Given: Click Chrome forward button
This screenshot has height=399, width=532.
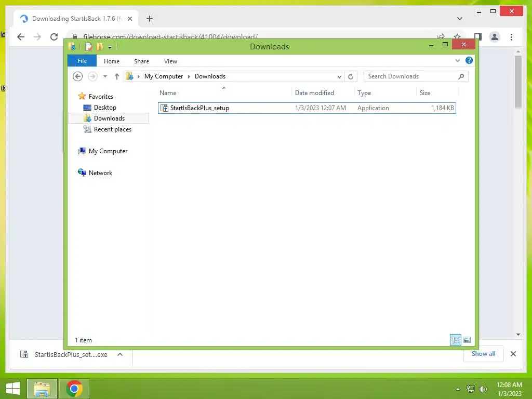Looking at the screenshot, I should 37,37.
